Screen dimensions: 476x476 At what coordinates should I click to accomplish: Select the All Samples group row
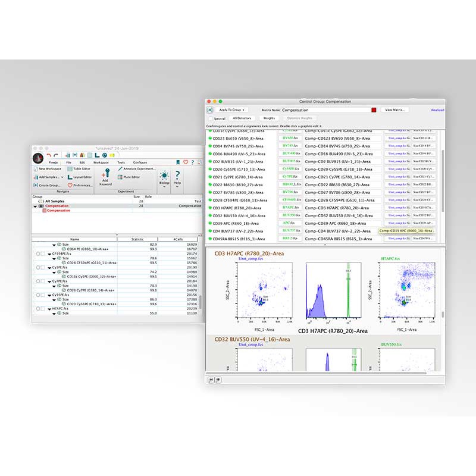coord(117,201)
